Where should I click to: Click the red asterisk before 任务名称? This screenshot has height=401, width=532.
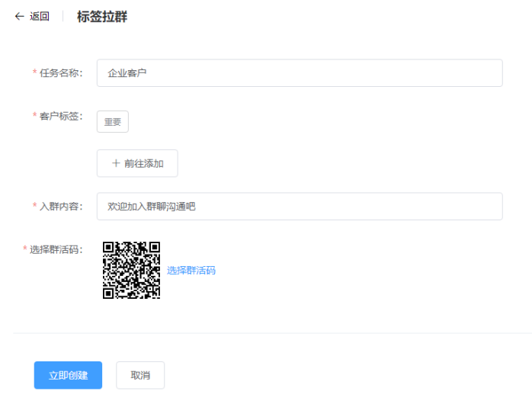pyautogui.click(x=34, y=73)
